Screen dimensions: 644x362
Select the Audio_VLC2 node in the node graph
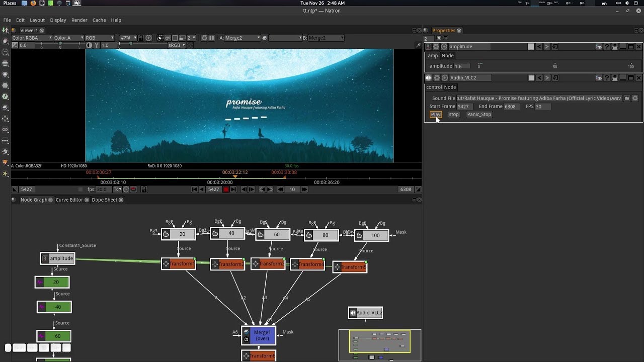click(x=365, y=313)
